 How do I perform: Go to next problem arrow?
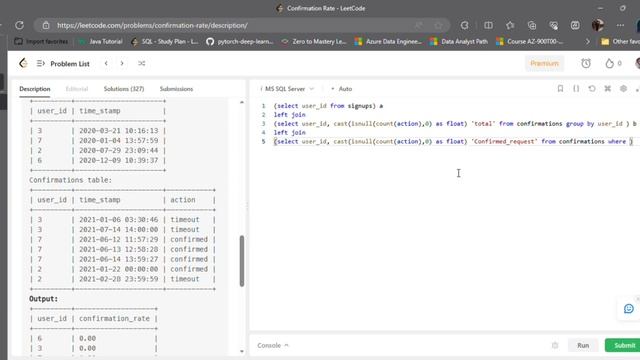[122, 63]
